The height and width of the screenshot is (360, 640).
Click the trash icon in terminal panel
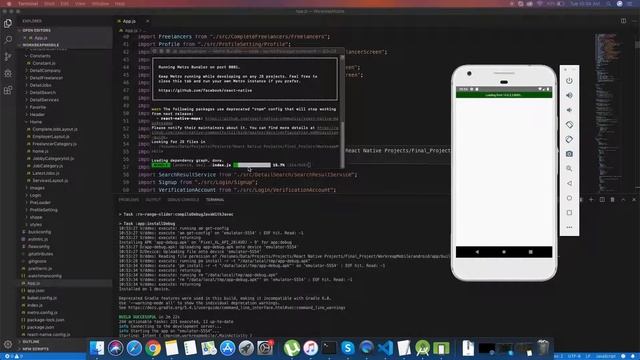[612, 200]
